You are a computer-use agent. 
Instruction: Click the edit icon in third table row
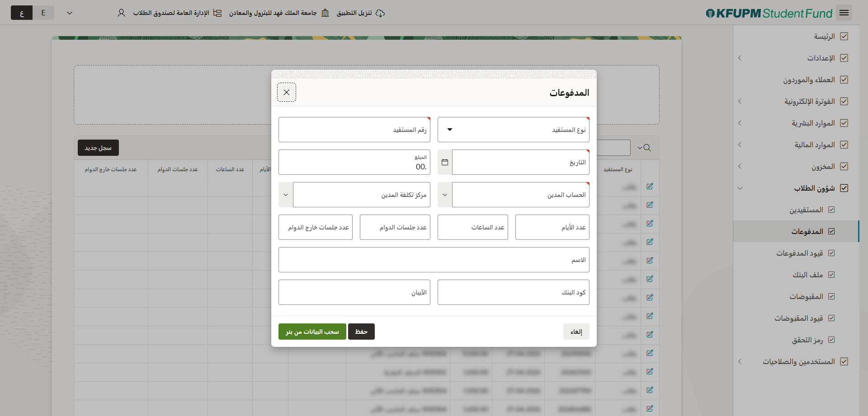coord(650,223)
